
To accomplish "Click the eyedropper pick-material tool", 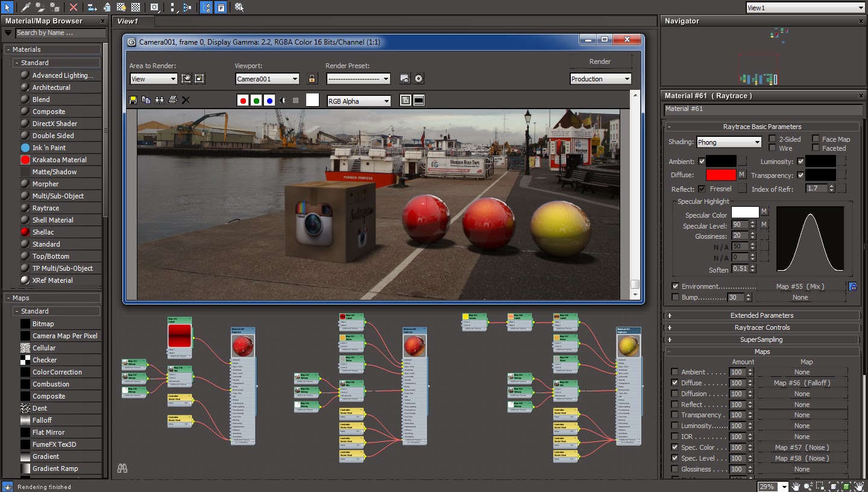I will click(x=26, y=7).
